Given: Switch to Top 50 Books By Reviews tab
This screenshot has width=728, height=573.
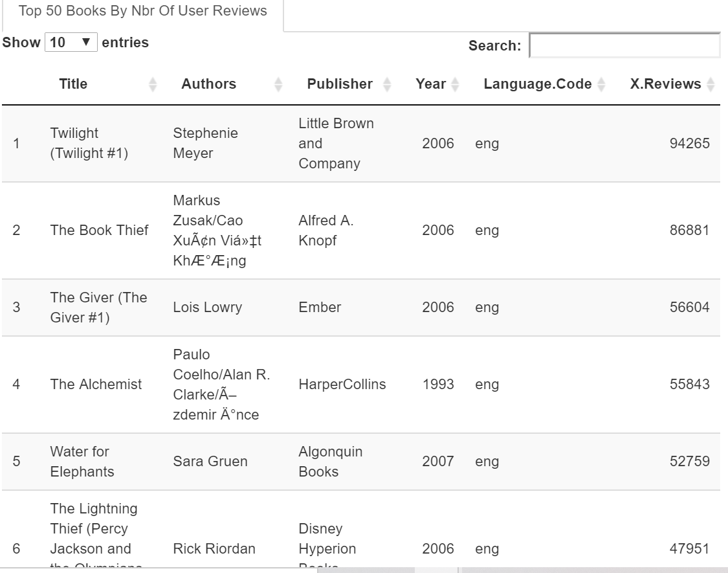Looking at the screenshot, I should click(x=143, y=12).
